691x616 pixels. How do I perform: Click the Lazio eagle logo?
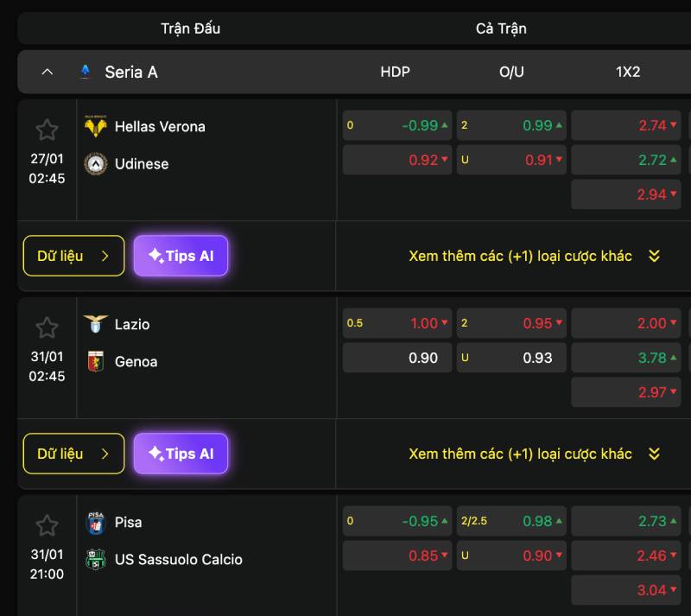coord(96,324)
